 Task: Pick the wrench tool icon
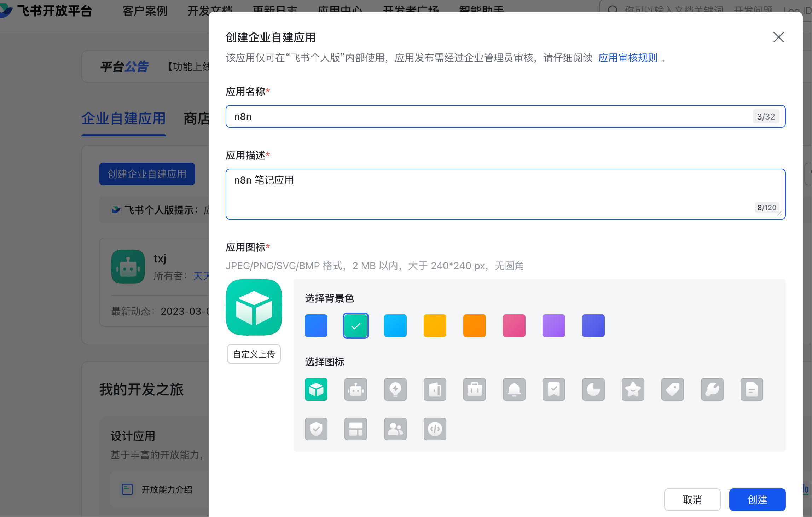pyautogui.click(x=712, y=389)
